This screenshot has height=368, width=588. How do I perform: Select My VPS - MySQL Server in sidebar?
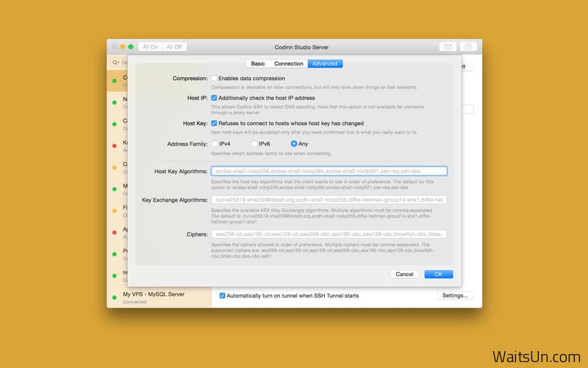[x=159, y=297]
